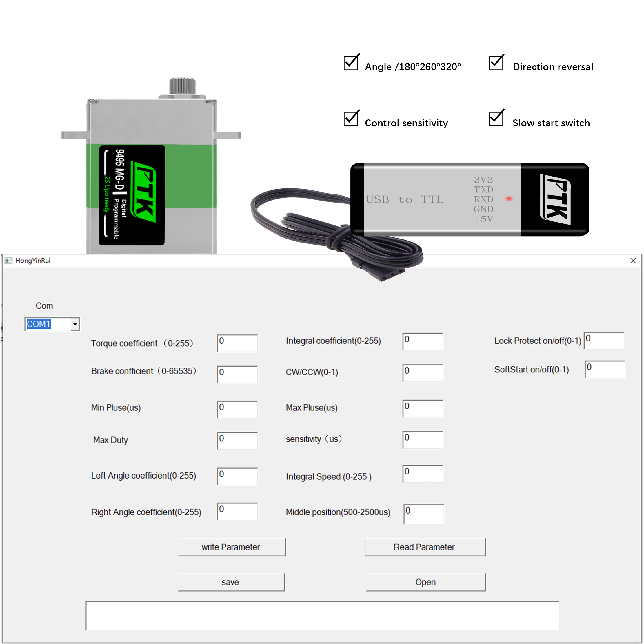Toggle the Slow start switch checkbox
This screenshot has height=644, width=644.
[496, 118]
